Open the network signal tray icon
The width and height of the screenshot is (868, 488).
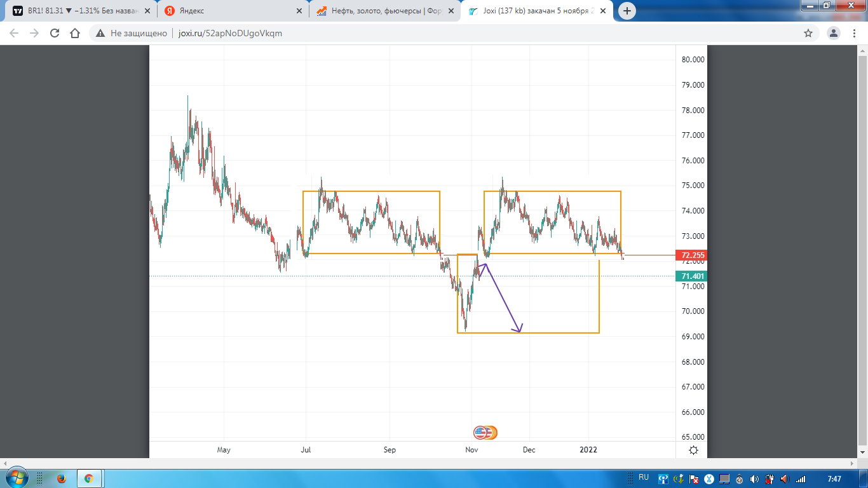tap(801, 479)
